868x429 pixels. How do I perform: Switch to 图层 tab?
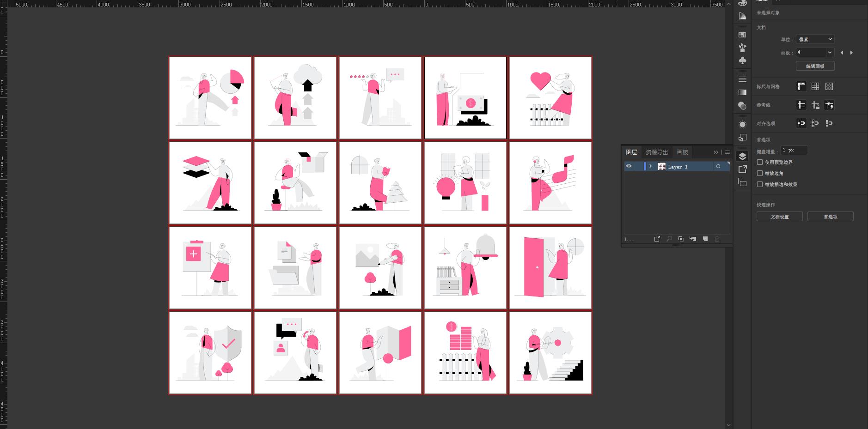click(631, 152)
